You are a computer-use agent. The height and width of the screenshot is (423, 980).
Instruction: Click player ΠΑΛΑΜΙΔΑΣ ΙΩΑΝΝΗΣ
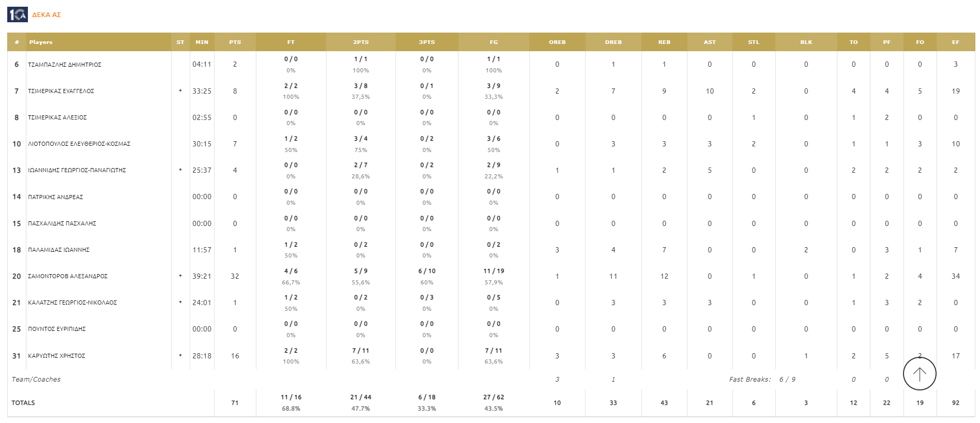click(x=59, y=250)
